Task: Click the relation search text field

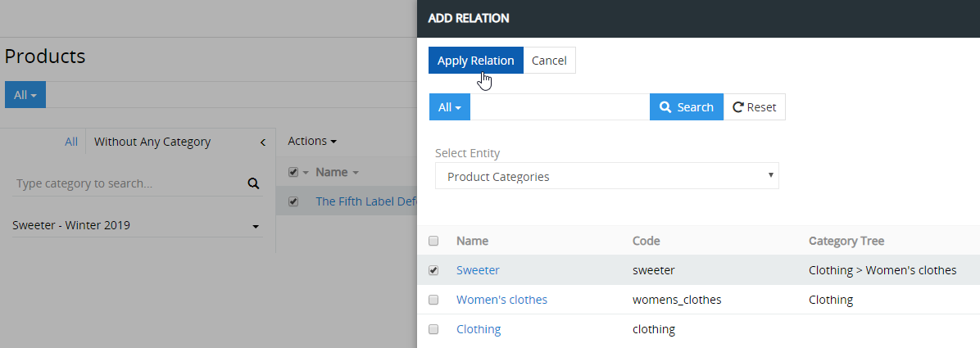Action: (x=560, y=107)
